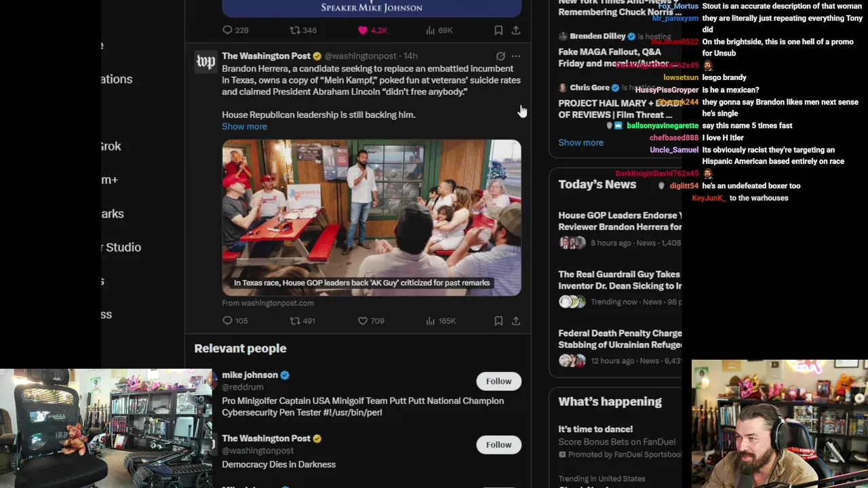Click 'Today's News' heading
Image resolution: width=868 pixels, height=488 pixels.
click(597, 184)
